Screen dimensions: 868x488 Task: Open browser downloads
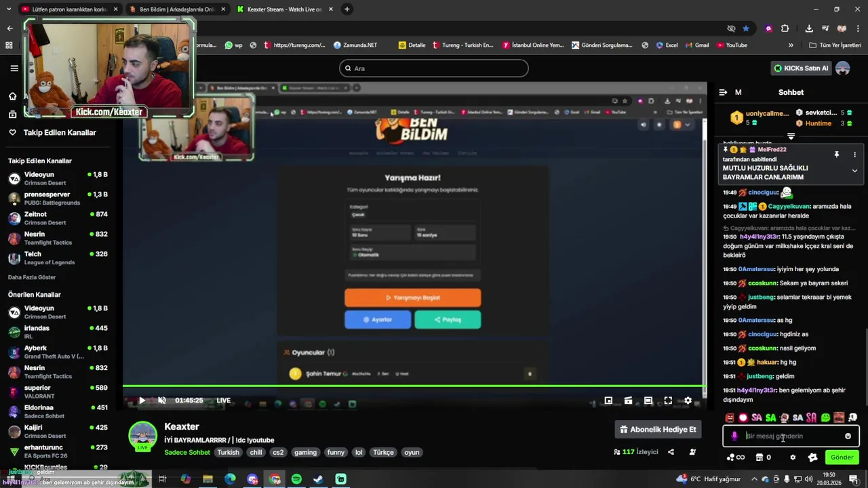809,28
